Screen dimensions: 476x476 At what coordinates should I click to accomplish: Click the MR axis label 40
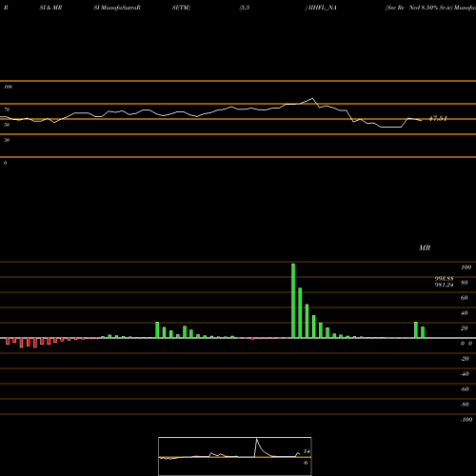465,313
